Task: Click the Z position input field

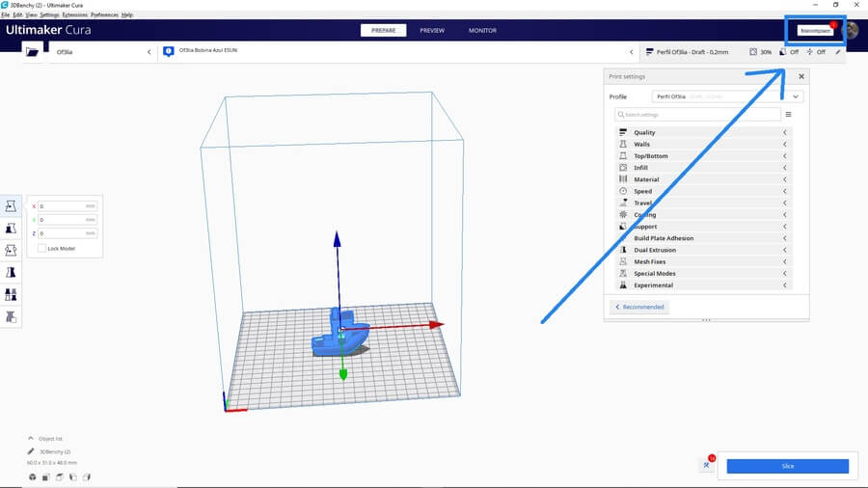Action: (67, 233)
